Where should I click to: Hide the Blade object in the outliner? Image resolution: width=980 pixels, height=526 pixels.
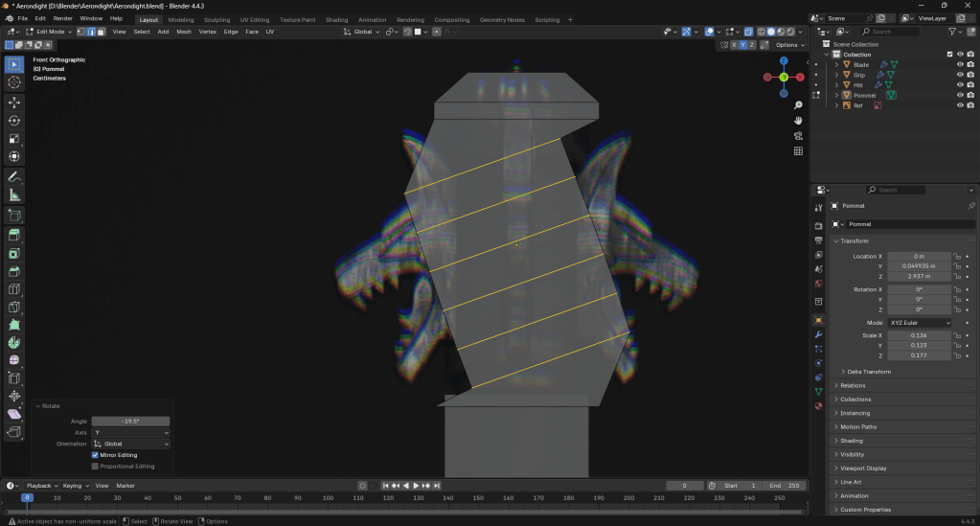pyautogui.click(x=959, y=65)
